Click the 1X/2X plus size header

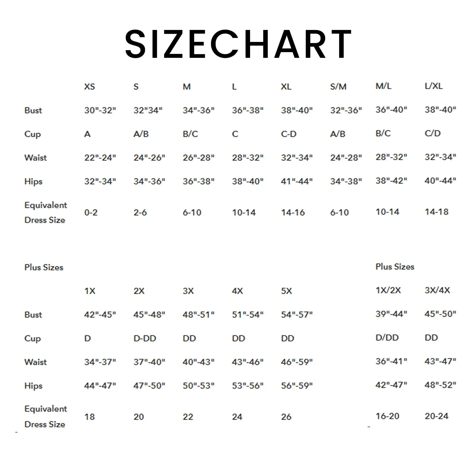pos(388,290)
